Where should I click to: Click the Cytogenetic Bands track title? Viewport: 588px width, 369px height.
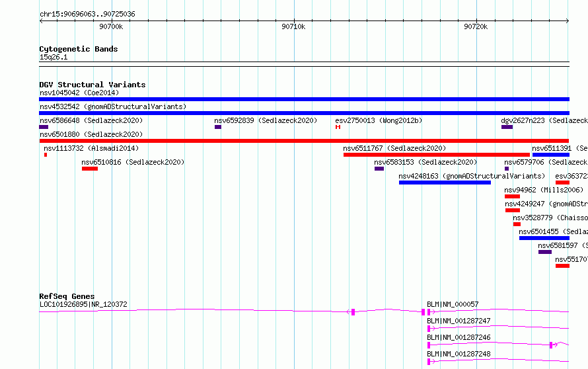(79, 49)
